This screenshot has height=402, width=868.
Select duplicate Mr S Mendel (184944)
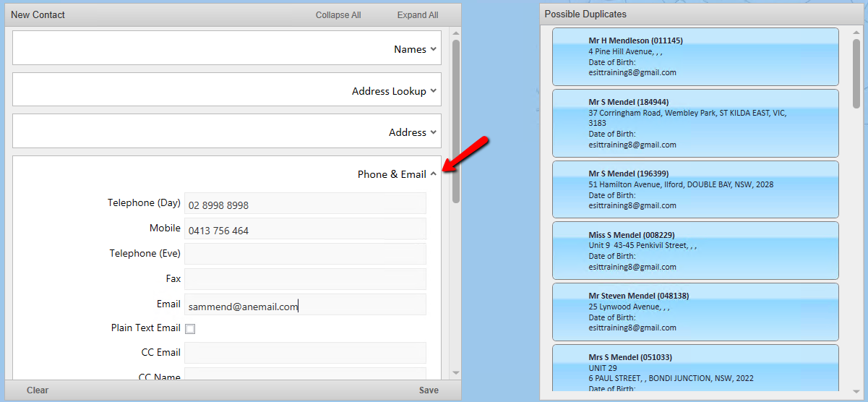(695, 123)
